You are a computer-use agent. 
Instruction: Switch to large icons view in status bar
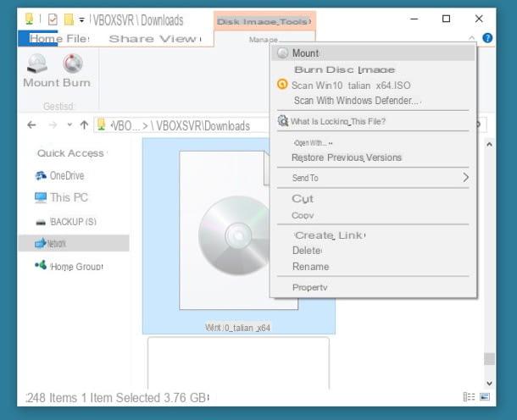485,397
